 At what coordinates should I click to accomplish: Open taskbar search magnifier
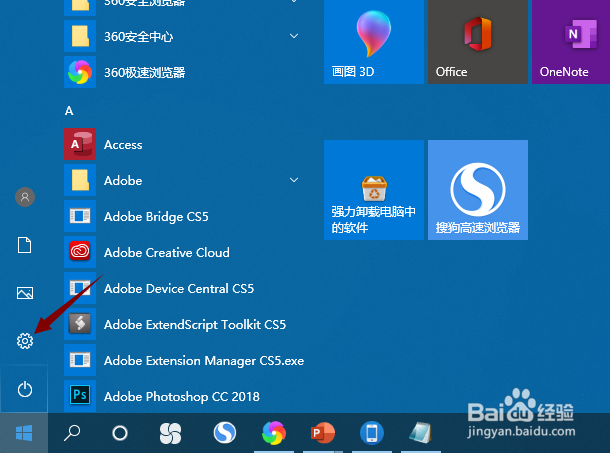[x=72, y=433]
